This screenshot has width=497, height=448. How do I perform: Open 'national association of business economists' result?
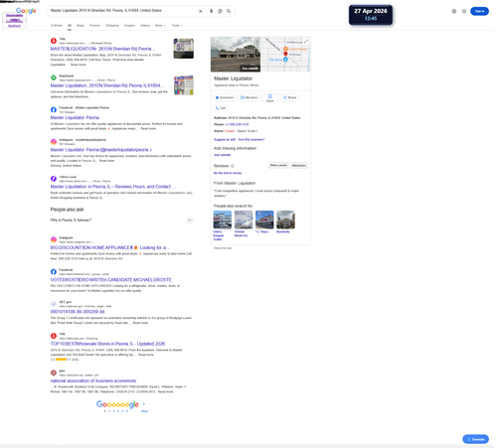93,380
